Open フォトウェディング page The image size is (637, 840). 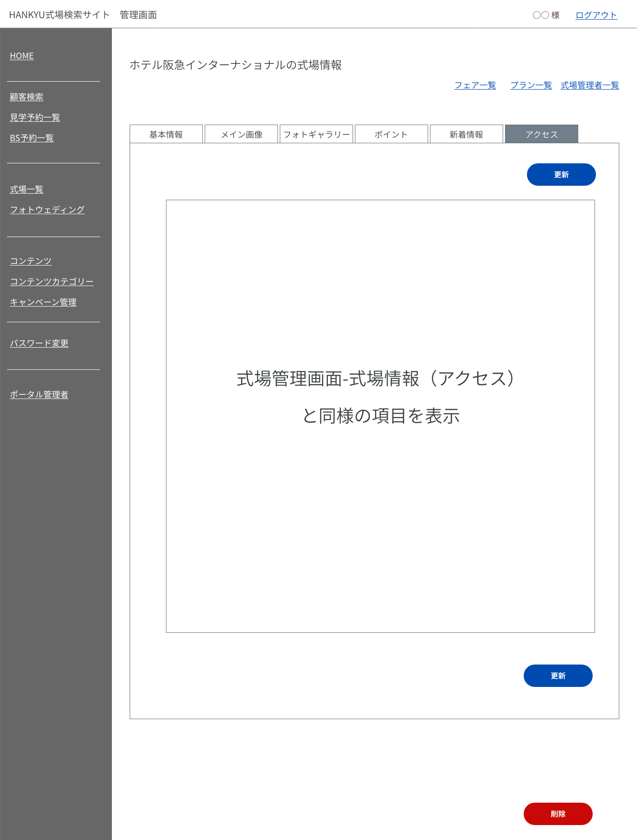pyautogui.click(x=47, y=210)
